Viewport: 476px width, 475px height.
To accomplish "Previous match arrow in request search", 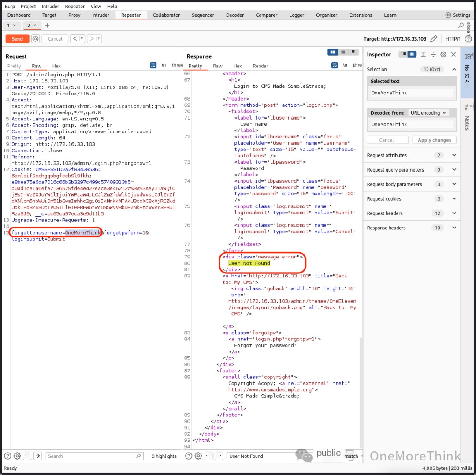I will (x=27, y=456).
